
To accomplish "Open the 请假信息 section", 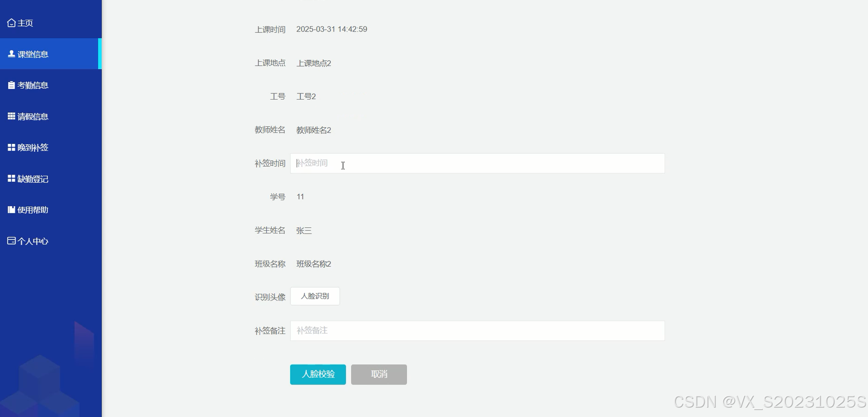I will [51, 116].
